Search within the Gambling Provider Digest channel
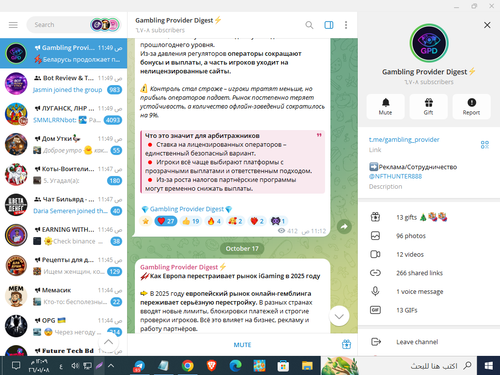The image size is (500, 375). point(309,25)
